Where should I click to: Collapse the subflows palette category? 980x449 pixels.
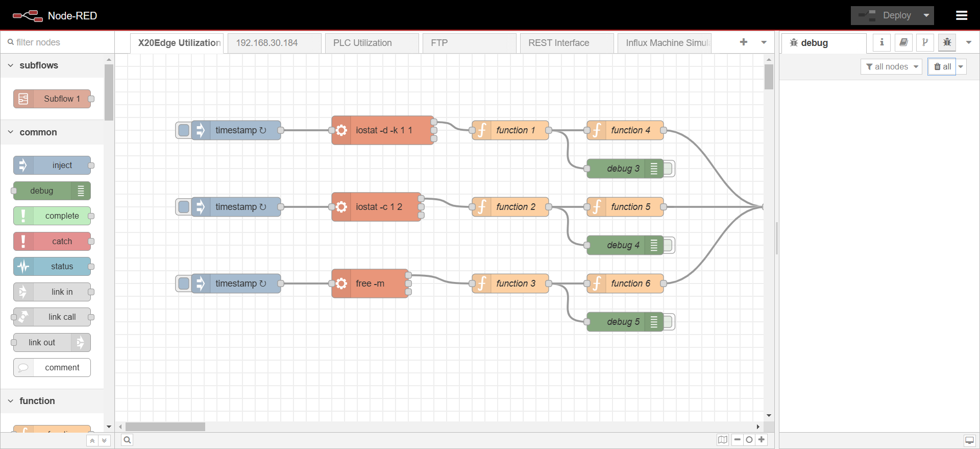pos(11,65)
